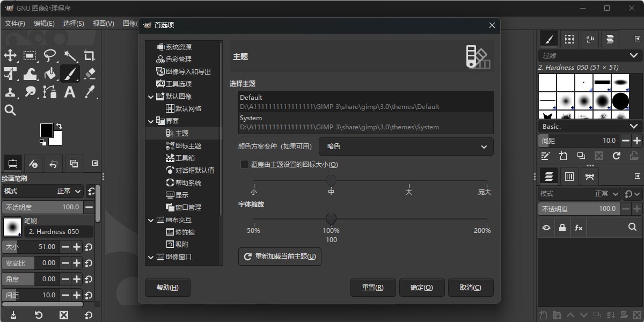Toggle the layer lock with the padlock icon
Screen dimensions: 644x322
point(562,228)
